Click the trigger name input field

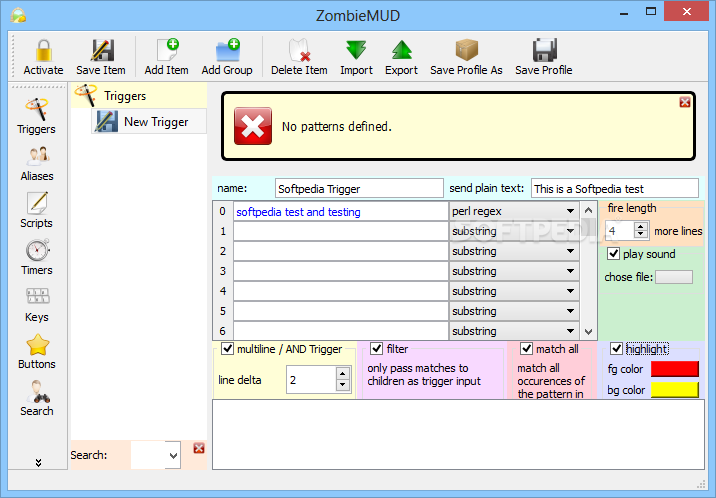(359, 189)
